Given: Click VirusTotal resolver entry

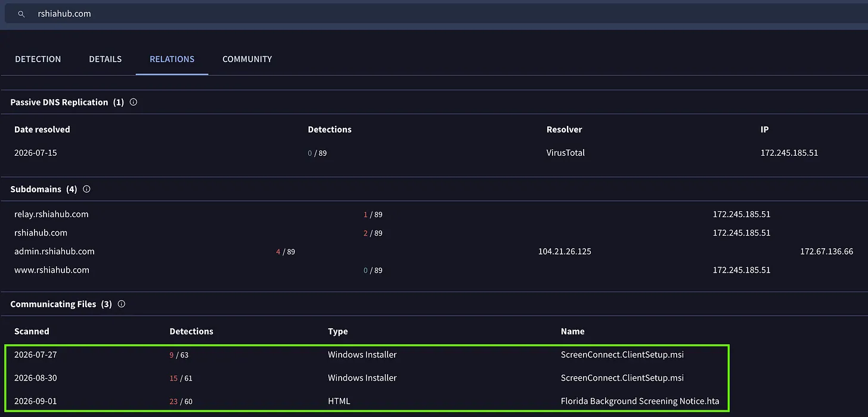Looking at the screenshot, I should coord(566,153).
